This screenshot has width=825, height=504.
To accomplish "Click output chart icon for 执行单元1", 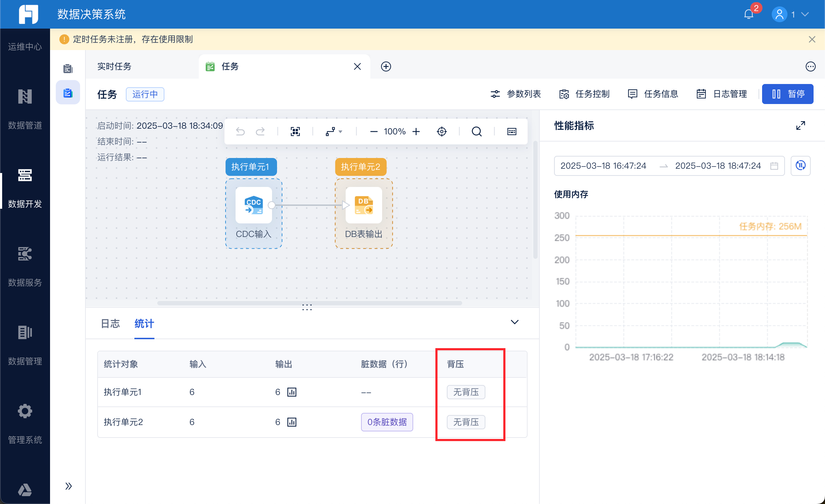I will click(292, 392).
